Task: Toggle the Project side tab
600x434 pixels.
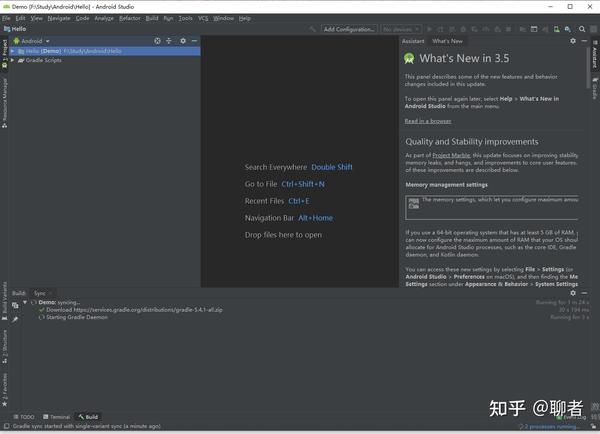Action: [5, 54]
